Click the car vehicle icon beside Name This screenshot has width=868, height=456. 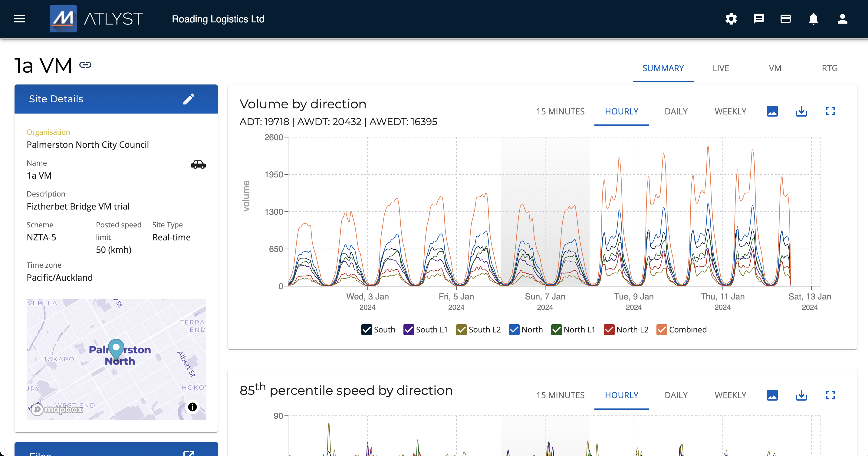click(198, 164)
